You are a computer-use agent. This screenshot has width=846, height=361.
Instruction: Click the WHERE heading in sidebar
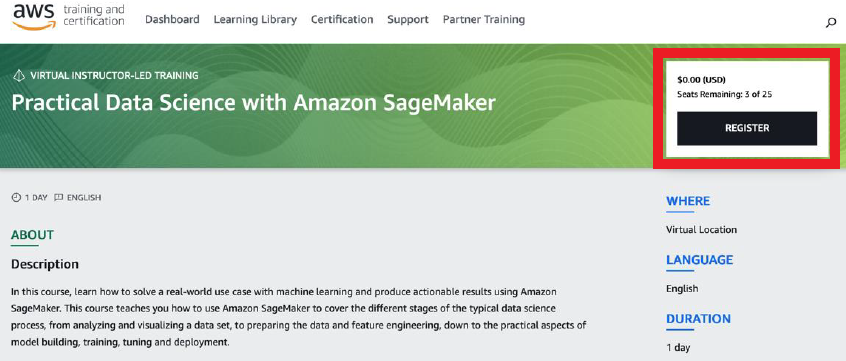tap(688, 201)
